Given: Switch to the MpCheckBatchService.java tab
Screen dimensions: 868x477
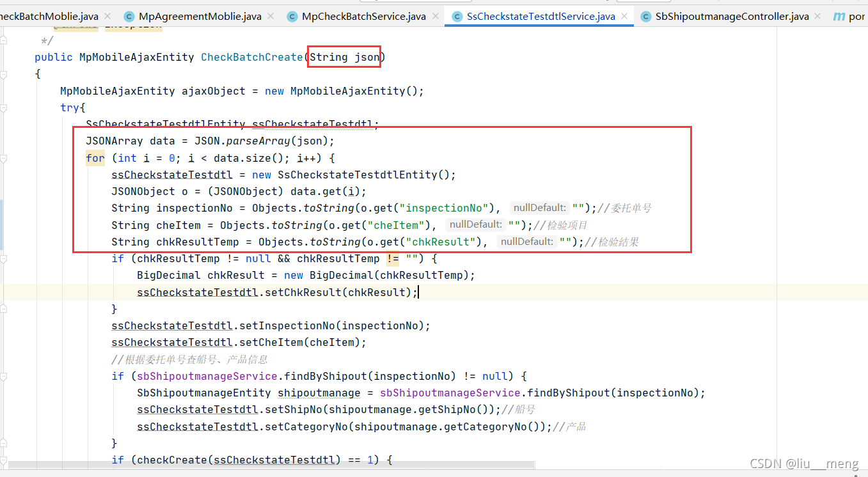Looking at the screenshot, I should point(364,16).
